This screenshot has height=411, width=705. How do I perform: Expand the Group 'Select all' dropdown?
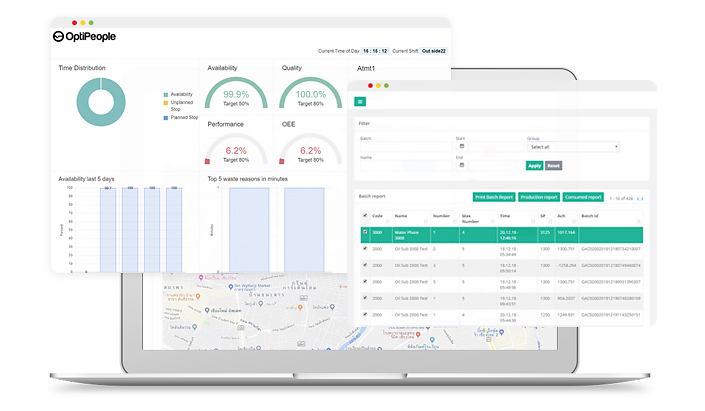[573, 147]
